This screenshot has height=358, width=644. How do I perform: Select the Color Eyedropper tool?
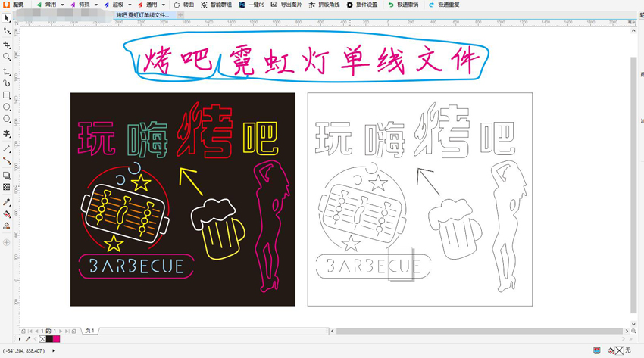click(x=7, y=202)
